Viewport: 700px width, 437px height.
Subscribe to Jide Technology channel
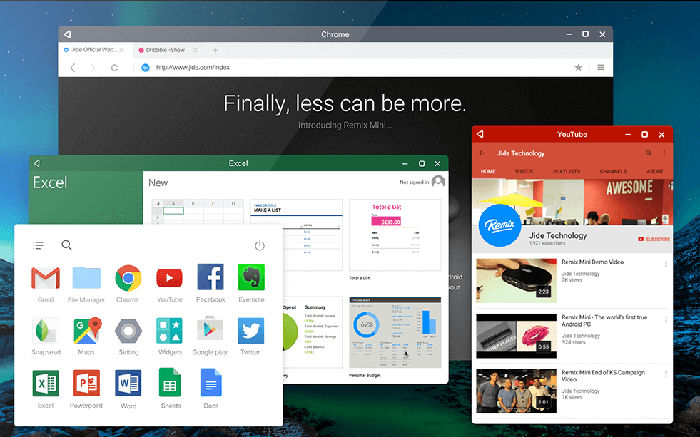[654, 239]
